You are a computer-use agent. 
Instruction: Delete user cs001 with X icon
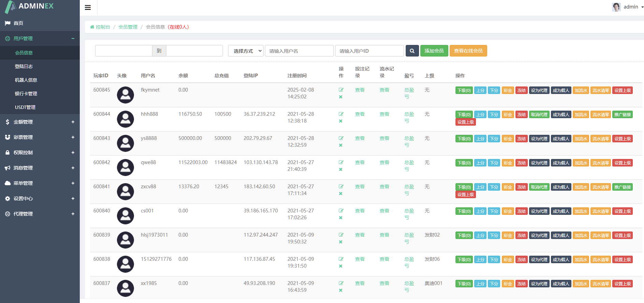[x=341, y=218]
